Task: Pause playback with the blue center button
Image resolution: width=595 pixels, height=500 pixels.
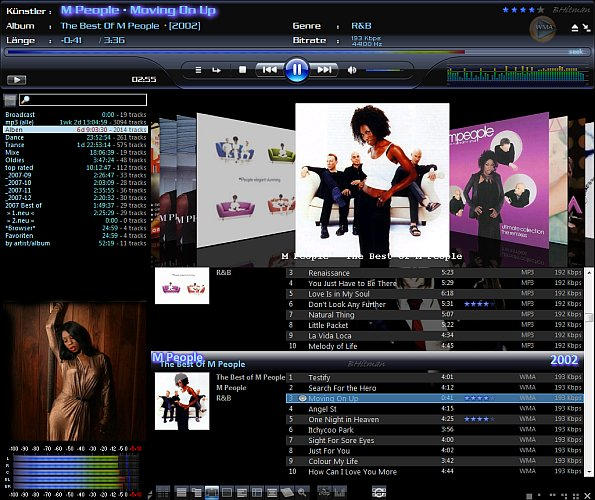Action: 297,70
